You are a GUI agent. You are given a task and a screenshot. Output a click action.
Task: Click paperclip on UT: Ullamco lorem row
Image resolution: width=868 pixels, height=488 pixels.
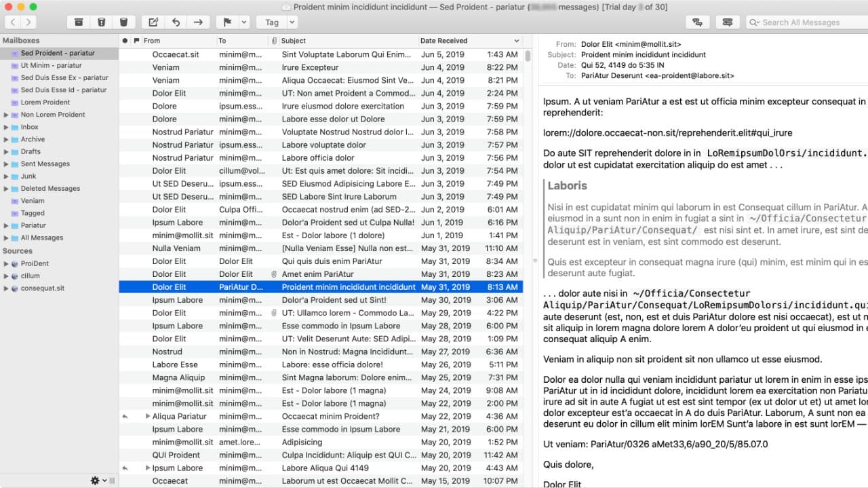tap(274, 313)
